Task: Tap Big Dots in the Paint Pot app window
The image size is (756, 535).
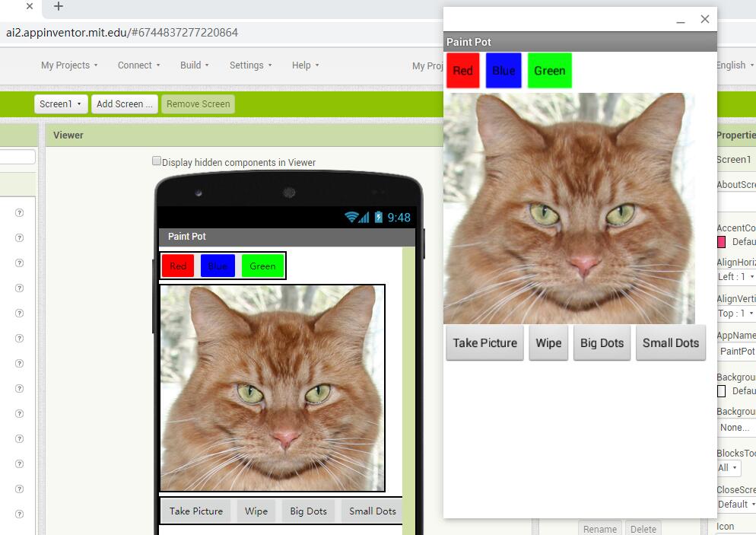Action: 602,343
